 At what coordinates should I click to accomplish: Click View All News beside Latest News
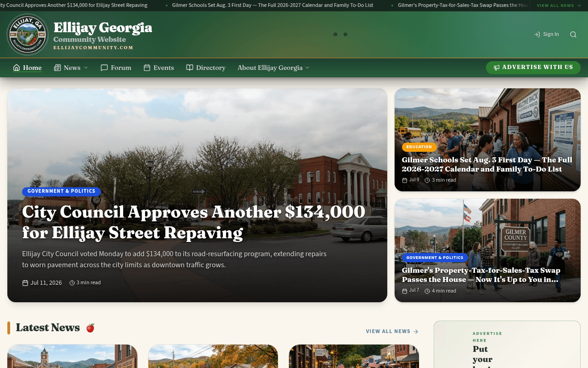click(x=392, y=331)
